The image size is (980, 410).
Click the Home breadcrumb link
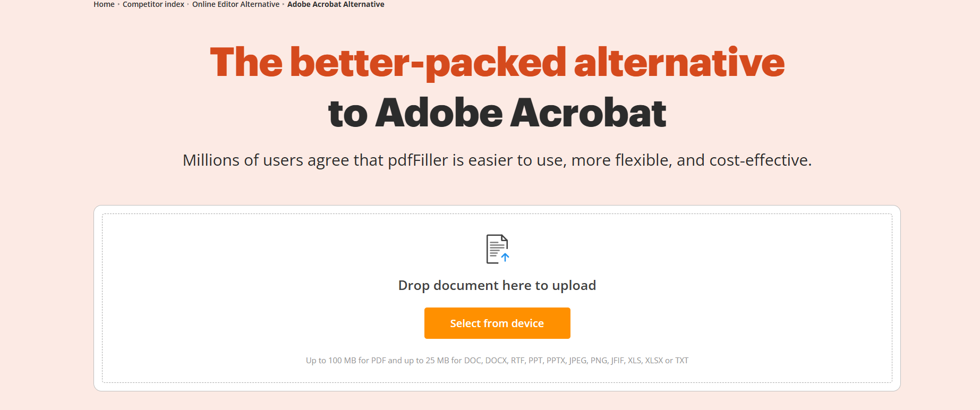pyautogui.click(x=104, y=4)
